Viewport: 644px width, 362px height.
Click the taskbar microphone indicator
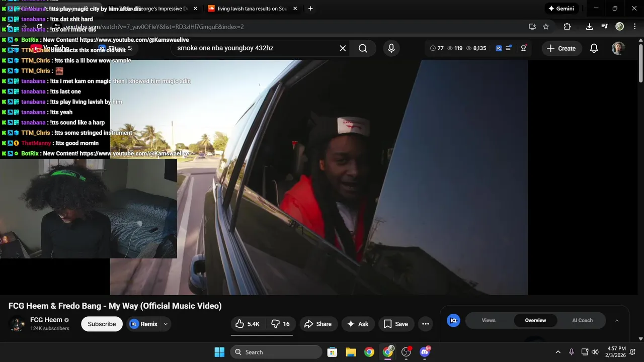pos(571,352)
